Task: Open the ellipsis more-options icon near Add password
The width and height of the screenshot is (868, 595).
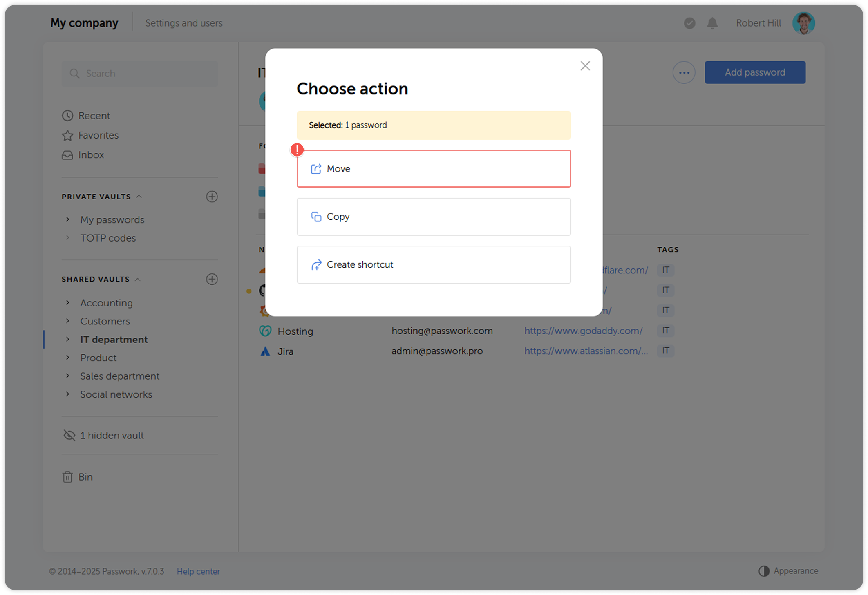Action: tap(684, 72)
